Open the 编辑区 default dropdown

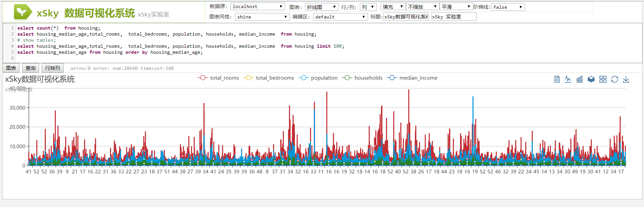[340, 17]
